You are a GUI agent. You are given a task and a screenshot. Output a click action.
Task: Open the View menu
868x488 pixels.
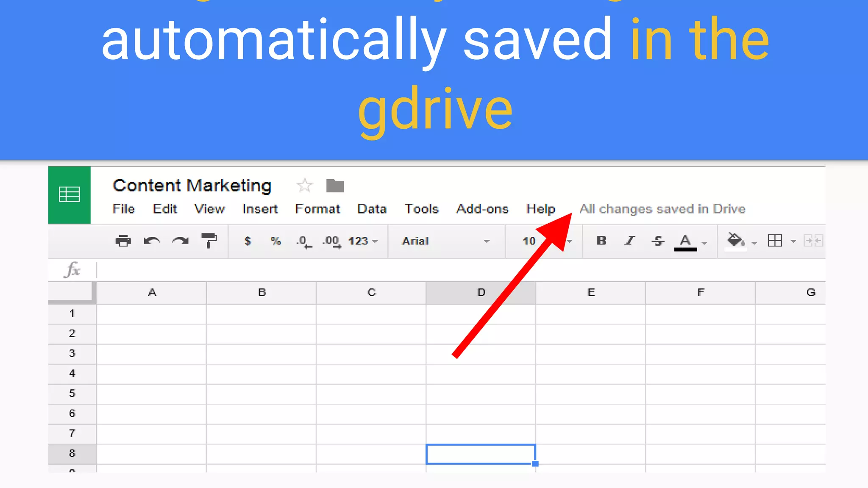click(209, 209)
